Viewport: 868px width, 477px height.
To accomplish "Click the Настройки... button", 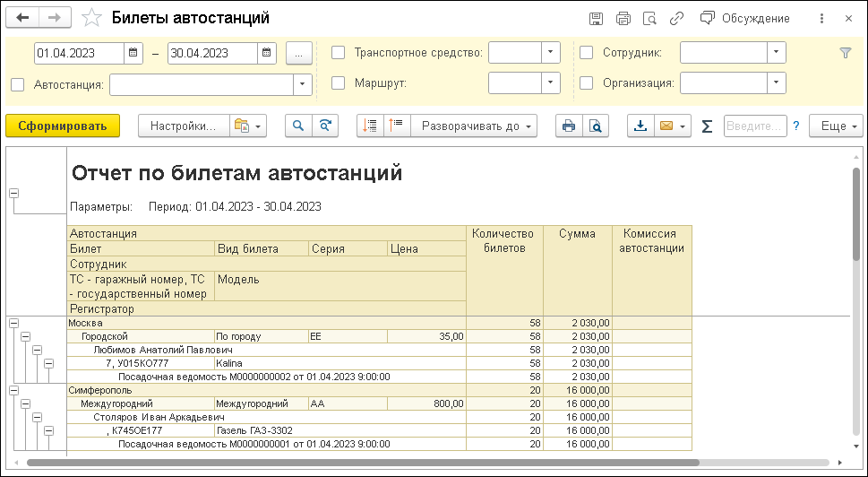I will (x=183, y=126).
